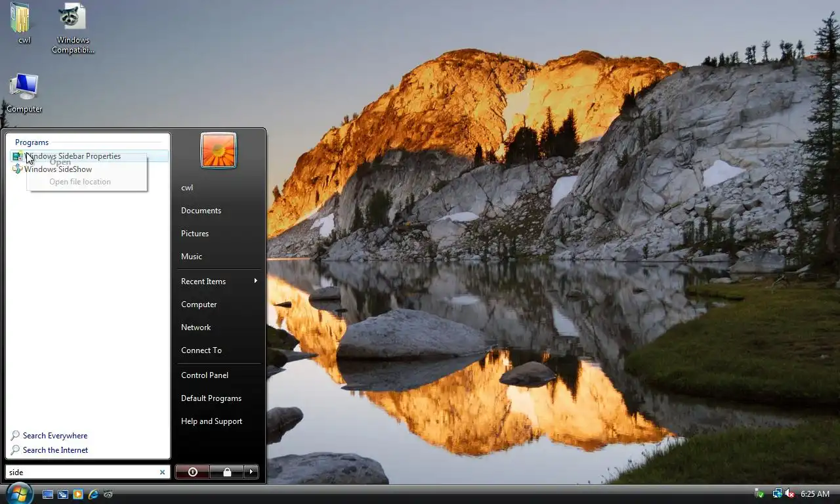The image size is (840, 504).
Task: Select the Windows Compatibility desktop icon
Action: [x=73, y=29]
